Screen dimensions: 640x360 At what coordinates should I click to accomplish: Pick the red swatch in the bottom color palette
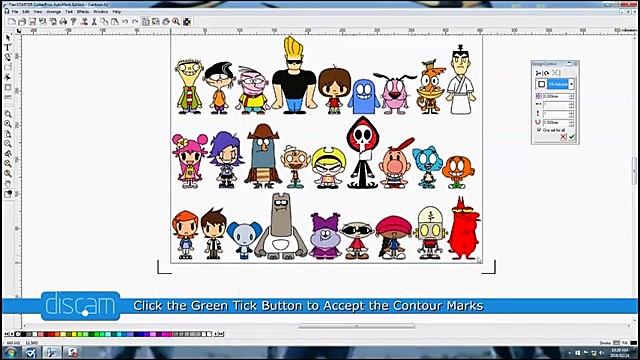[52, 334]
